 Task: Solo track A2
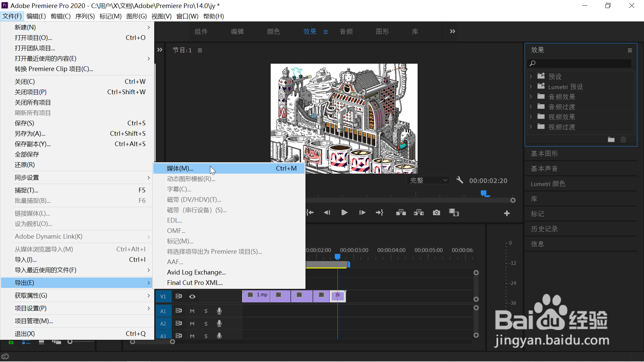(x=206, y=324)
